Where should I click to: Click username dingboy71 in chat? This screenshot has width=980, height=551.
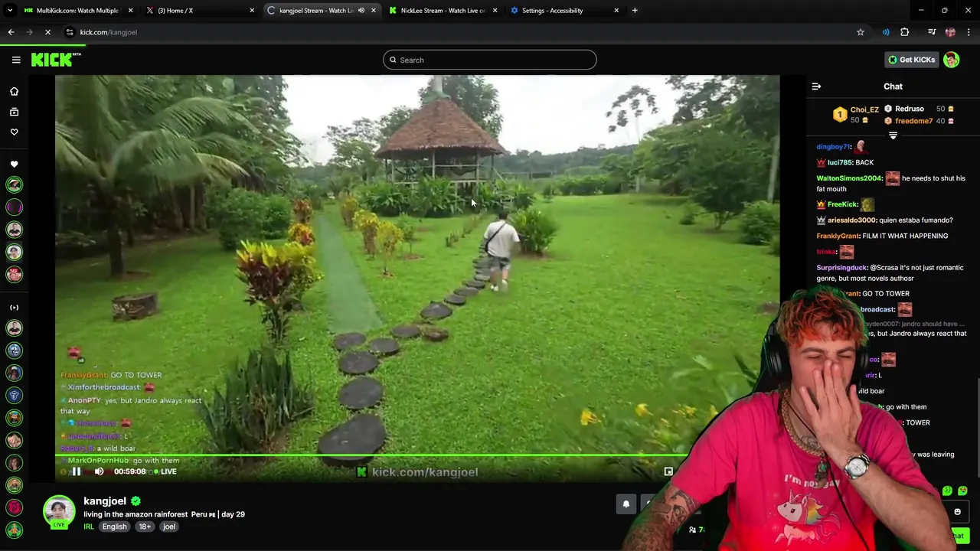834,146
